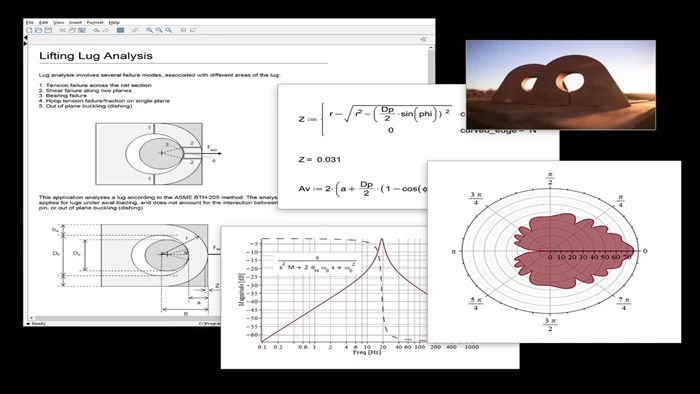Open the Format menu
The image size is (700, 394).
[x=95, y=22]
